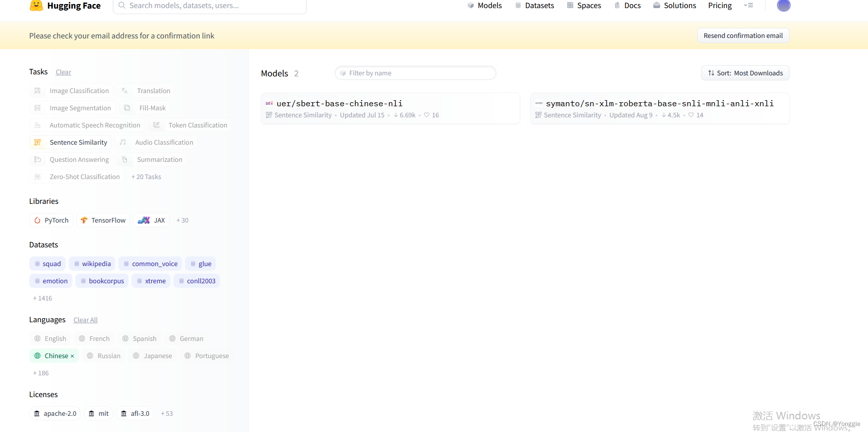Click the search magnifier icon
This screenshot has width=868, height=432.
point(122,6)
